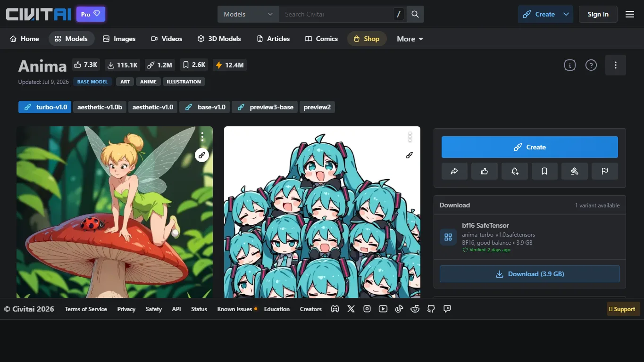The image size is (644, 362).
Task: Click the ANIME tag
Action: pyautogui.click(x=148, y=82)
